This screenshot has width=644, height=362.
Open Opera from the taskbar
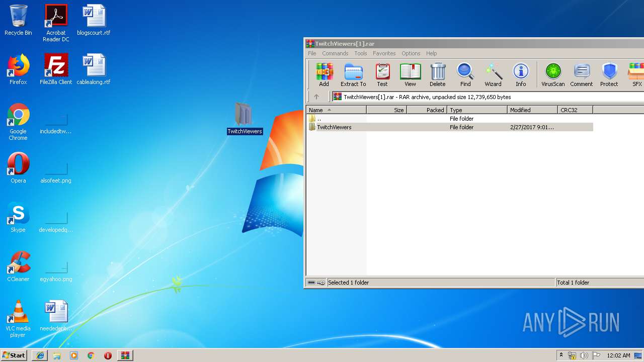coord(108,355)
